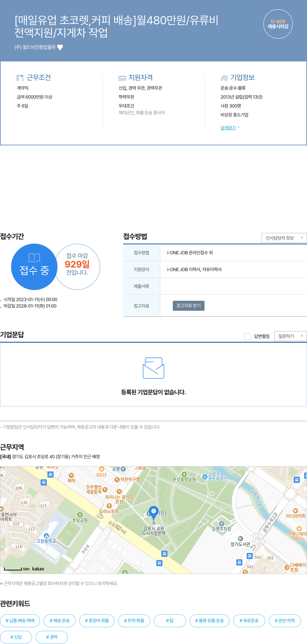Click the 차이나는 중식당 marker icon
The width and height of the screenshot is (307, 644).
[x=119, y=491]
